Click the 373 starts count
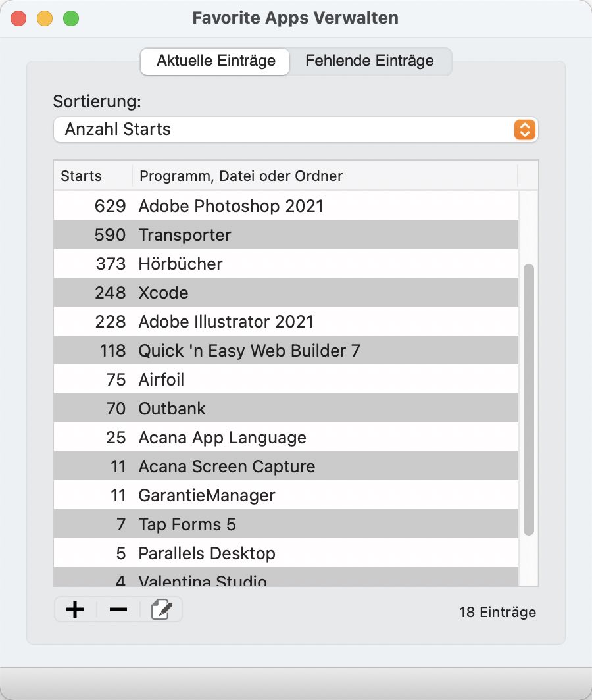 coord(111,264)
